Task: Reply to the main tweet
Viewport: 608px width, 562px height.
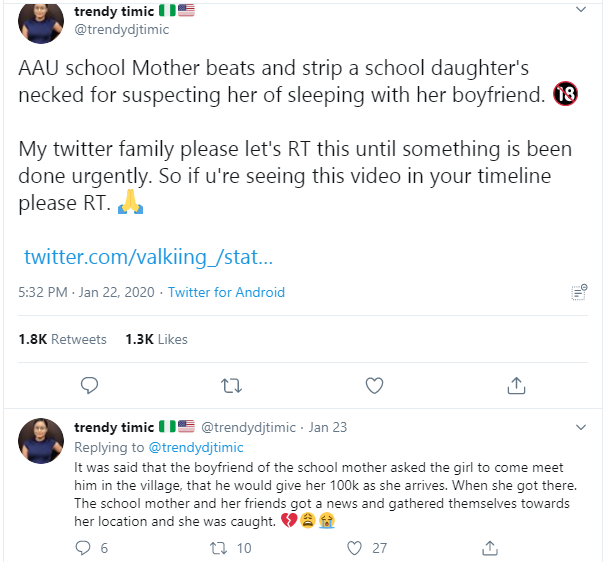Action: click(88, 385)
